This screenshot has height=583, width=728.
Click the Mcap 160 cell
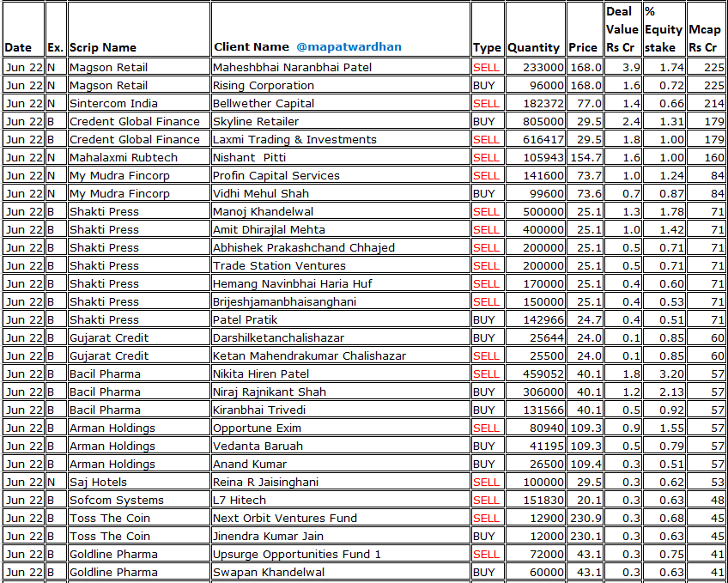pyautogui.click(x=707, y=158)
